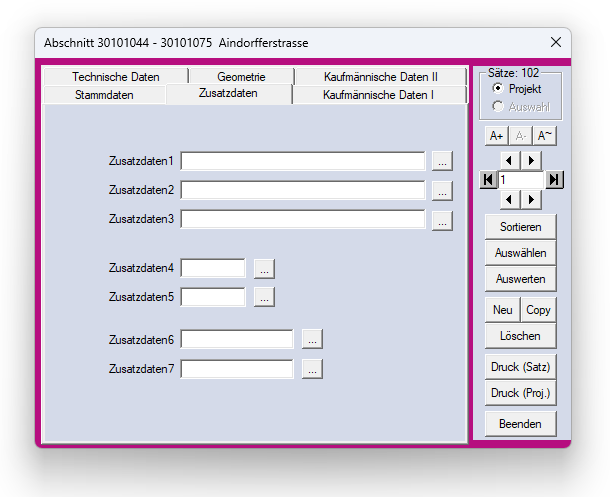Open browse button next to Zusatzdaten6
Image resolution: width=610 pixels, height=497 pixels.
pyautogui.click(x=312, y=340)
